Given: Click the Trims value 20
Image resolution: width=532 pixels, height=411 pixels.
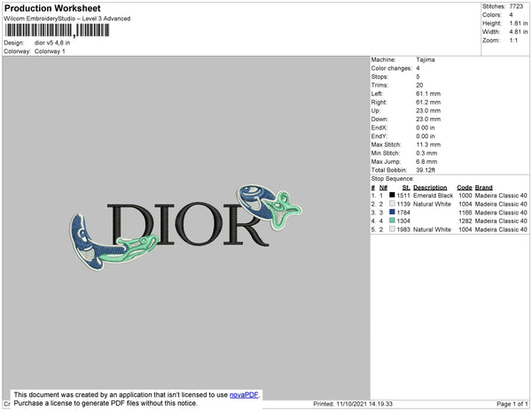Looking at the screenshot, I should pyautogui.click(x=419, y=85).
